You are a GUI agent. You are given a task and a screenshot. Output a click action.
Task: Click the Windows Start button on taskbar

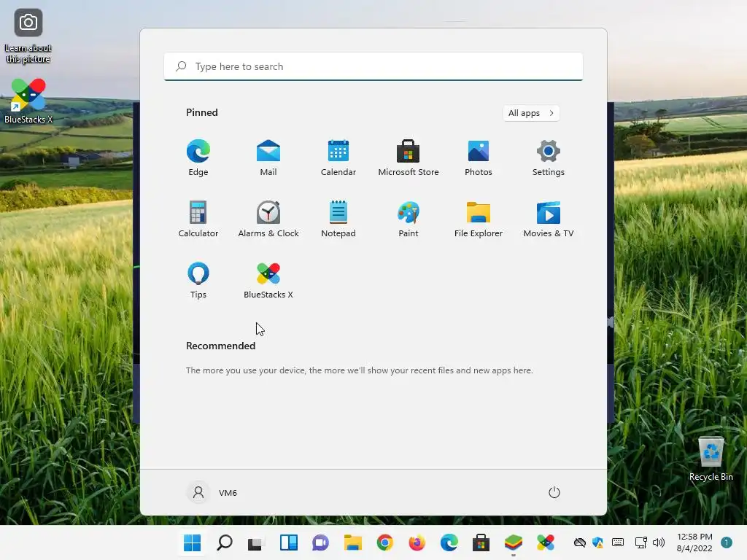pos(193,542)
